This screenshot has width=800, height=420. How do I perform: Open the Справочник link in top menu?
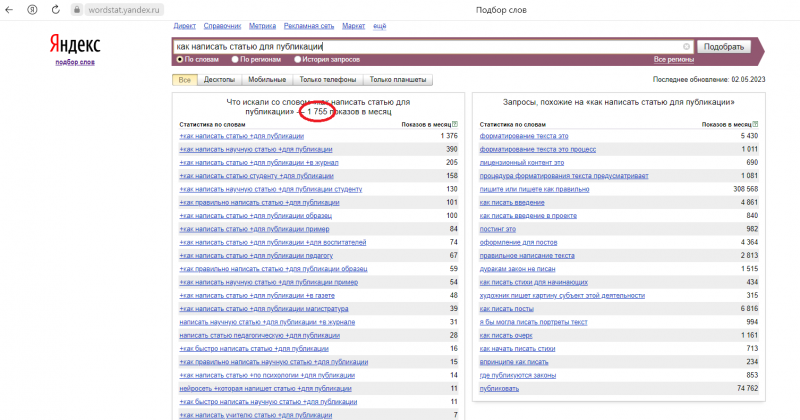click(x=222, y=26)
